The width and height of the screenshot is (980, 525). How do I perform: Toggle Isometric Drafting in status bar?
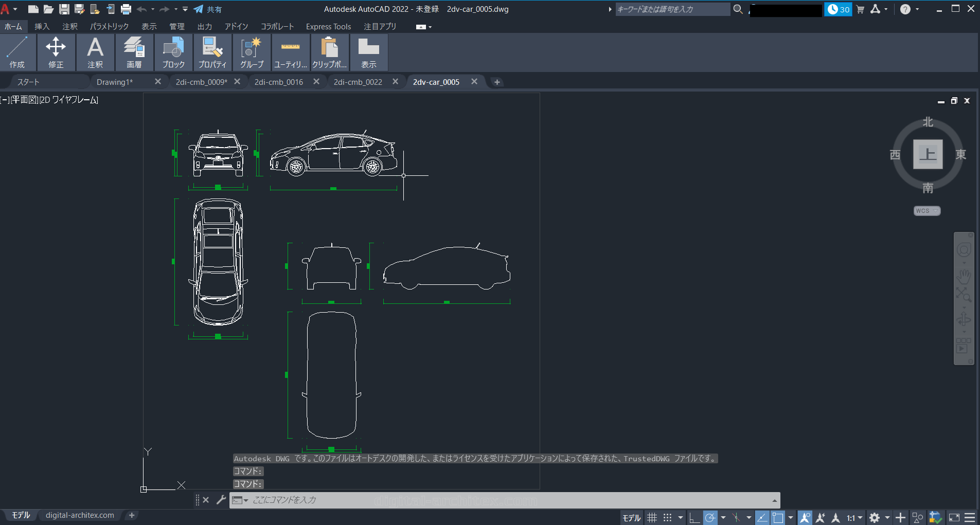tap(736, 518)
